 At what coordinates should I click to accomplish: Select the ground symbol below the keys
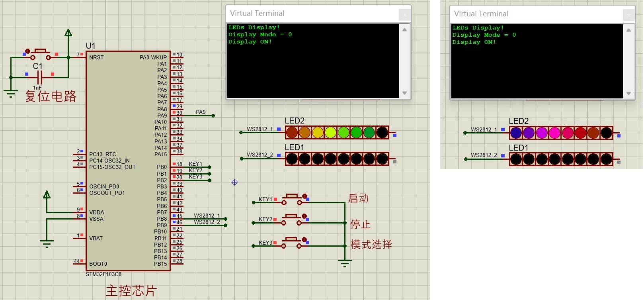[x=345, y=263]
